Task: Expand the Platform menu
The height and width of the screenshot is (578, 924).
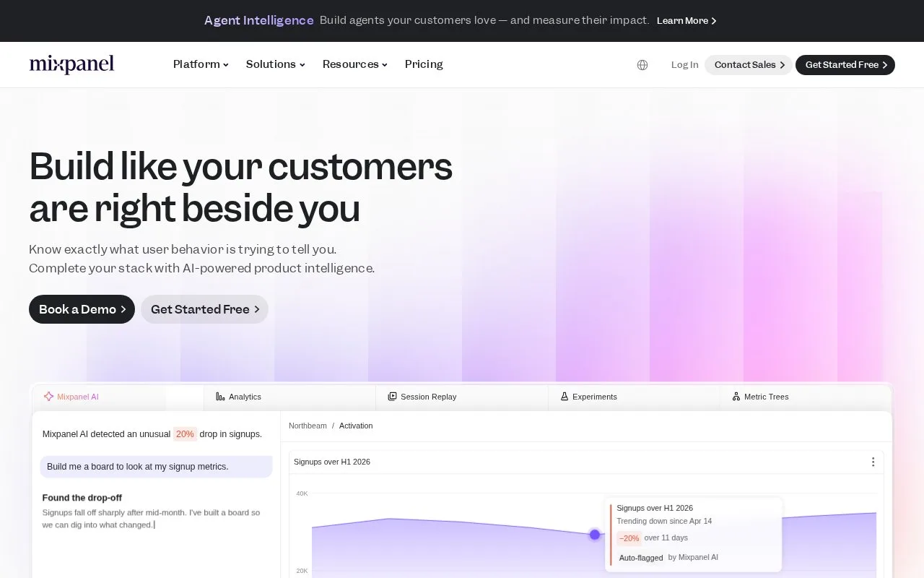Action: pyautogui.click(x=201, y=64)
